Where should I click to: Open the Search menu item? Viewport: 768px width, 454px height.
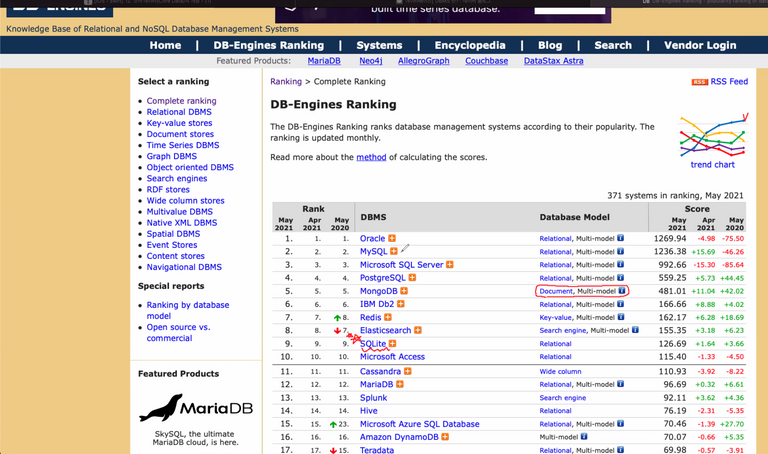pyautogui.click(x=613, y=46)
